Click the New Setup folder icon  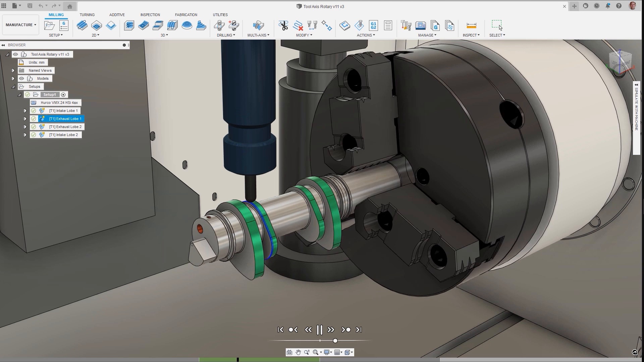(x=49, y=25)
